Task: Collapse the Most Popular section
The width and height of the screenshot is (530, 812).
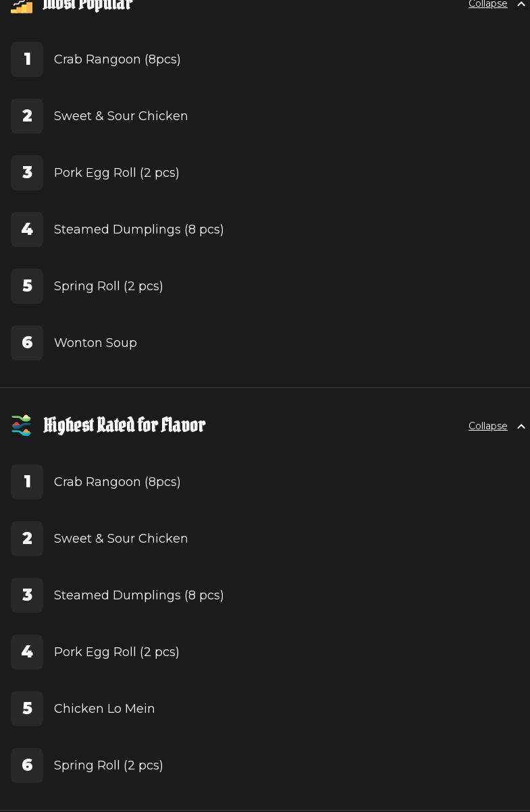Action: tap(487, 5)
